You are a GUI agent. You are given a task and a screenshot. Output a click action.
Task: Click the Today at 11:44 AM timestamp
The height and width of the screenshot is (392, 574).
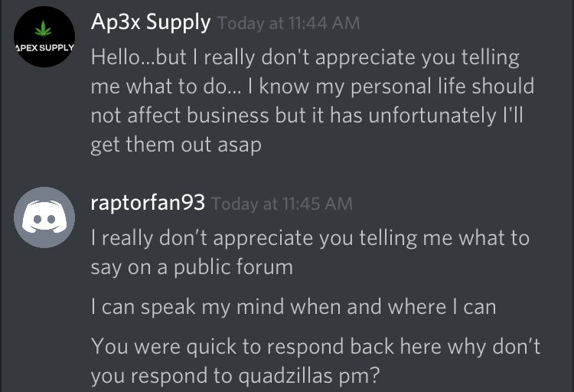(x=289, y=24)
